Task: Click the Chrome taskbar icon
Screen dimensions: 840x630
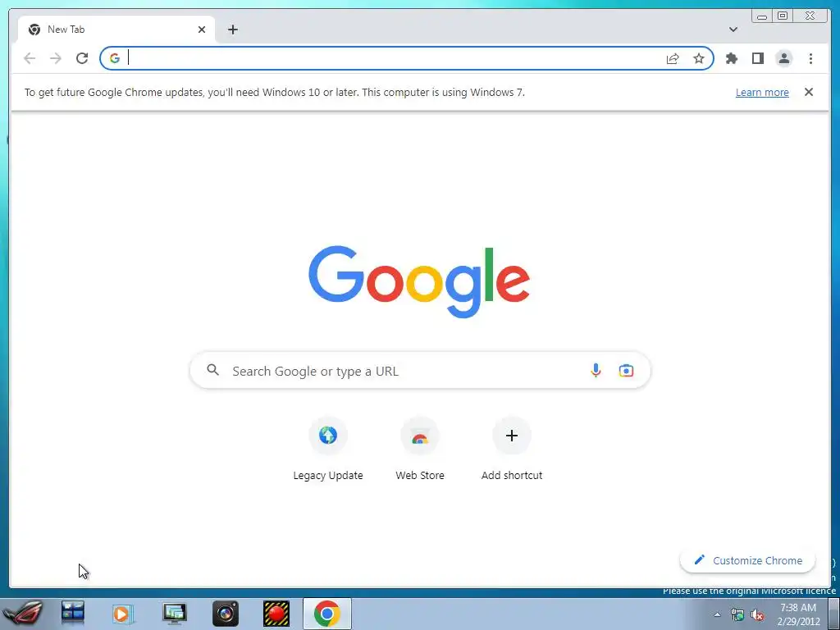Action: [327, 614]
